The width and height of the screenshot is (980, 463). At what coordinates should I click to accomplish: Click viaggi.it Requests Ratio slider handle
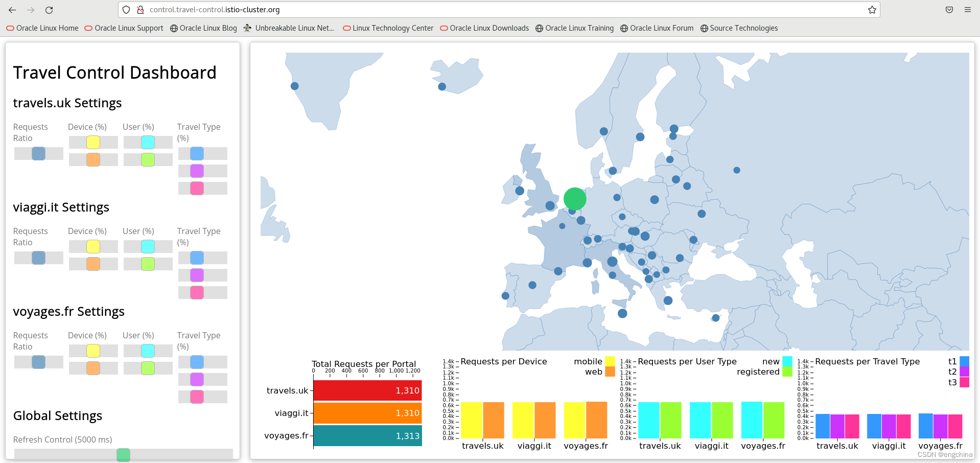point(38,258)
